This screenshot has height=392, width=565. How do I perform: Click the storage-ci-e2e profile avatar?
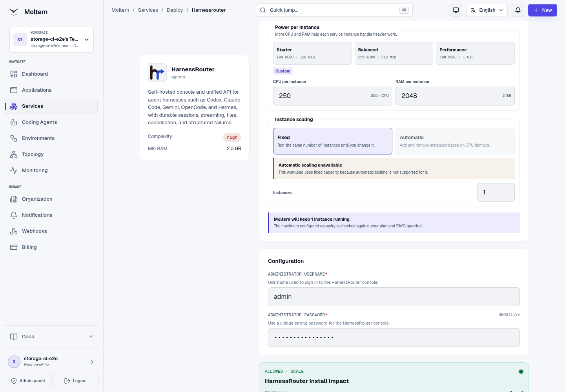[x=14, y=362]
